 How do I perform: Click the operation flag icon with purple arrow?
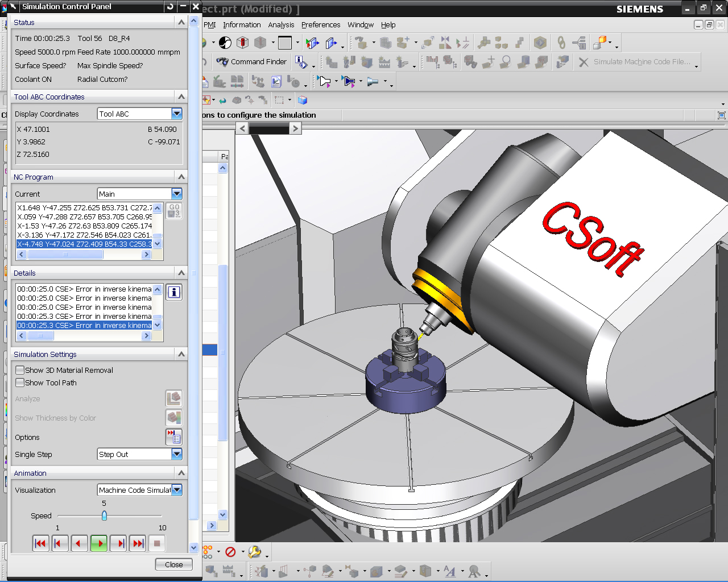(325, 81)
